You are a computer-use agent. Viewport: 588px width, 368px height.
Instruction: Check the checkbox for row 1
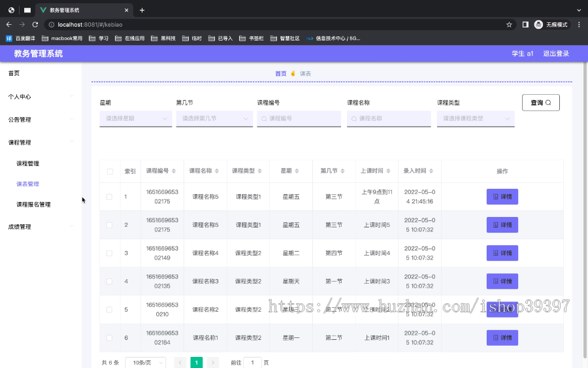pyautogui.click(x=109, y=197)
